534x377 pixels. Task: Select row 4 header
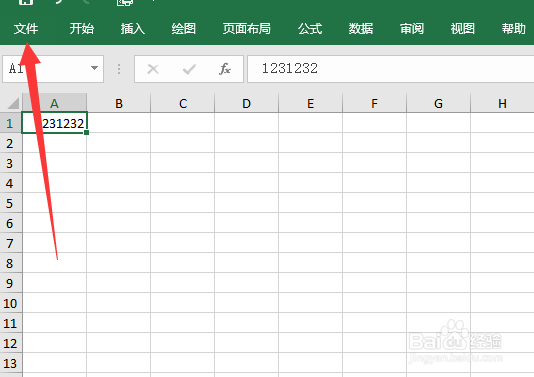[x=11, y=183]
